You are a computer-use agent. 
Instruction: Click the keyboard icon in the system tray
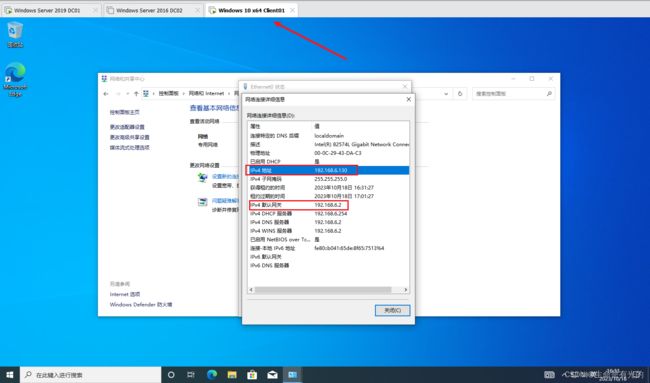[549, 375]
